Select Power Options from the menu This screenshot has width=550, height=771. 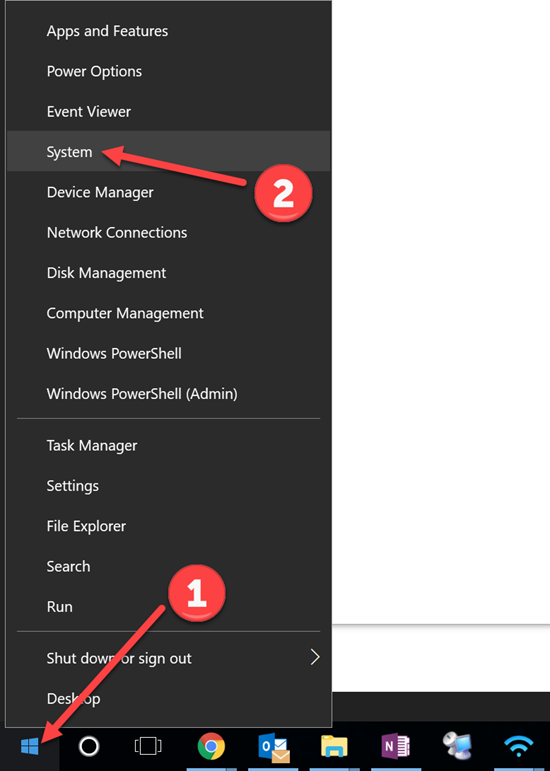[169, 71]
